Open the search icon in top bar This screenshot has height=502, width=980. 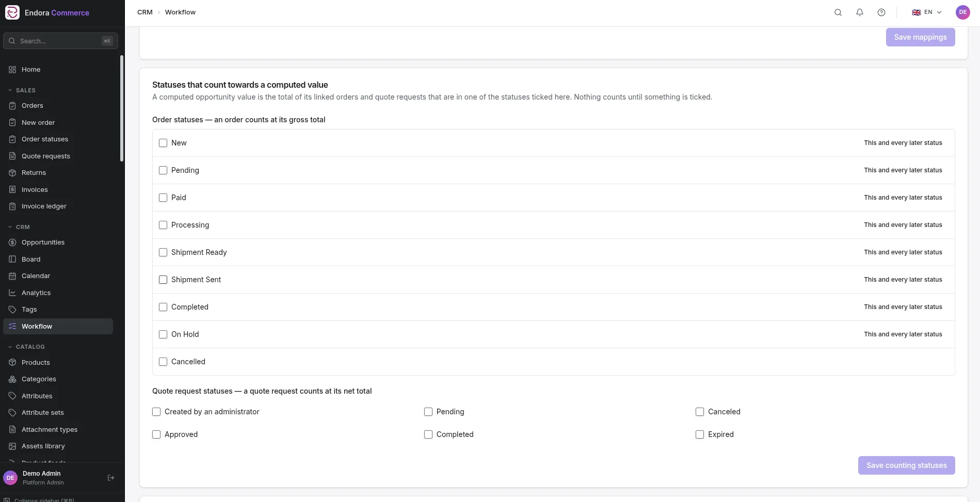pyautogui.click(x=838, y=12)
